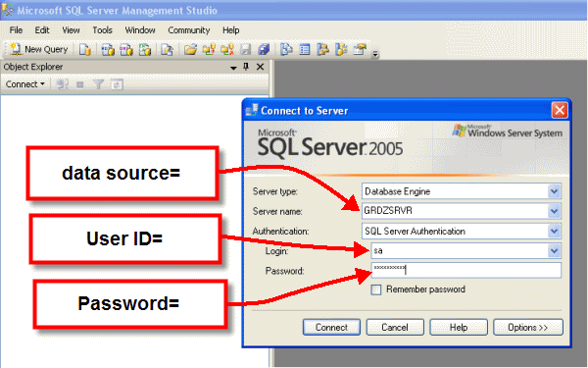
Task: Open the Window menu
Action: [x=140, y=30]
